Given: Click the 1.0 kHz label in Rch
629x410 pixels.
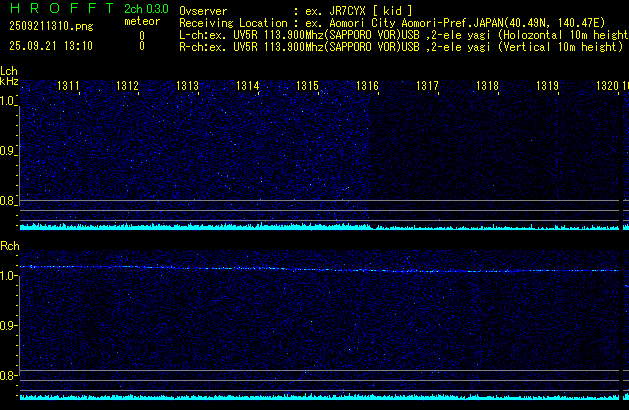Looking at the screenshot, I should click(x=8, y=275).
